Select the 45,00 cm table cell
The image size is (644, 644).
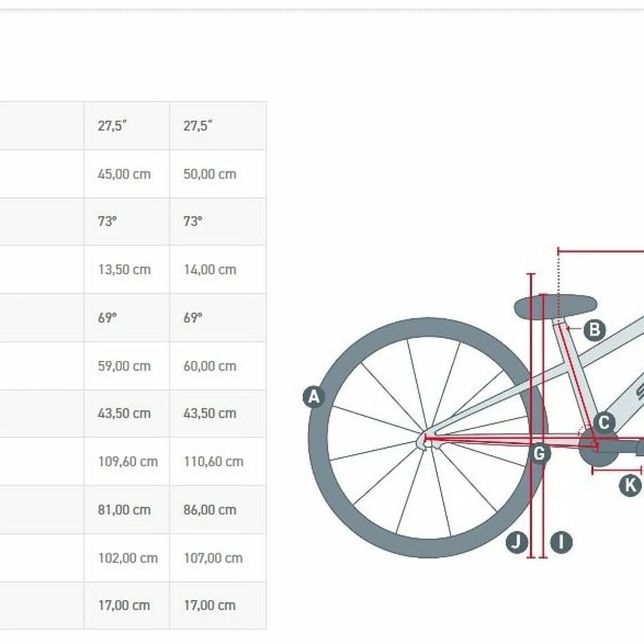[x=124, y=174]
